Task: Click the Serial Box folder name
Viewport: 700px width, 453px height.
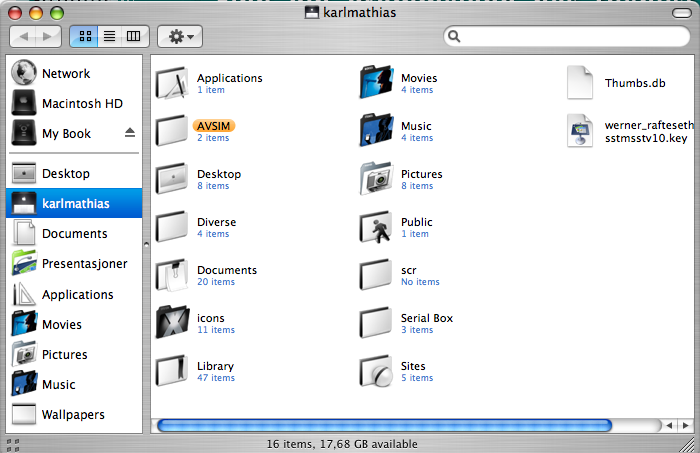Action: pyautogui.click(x=427, y=318)
